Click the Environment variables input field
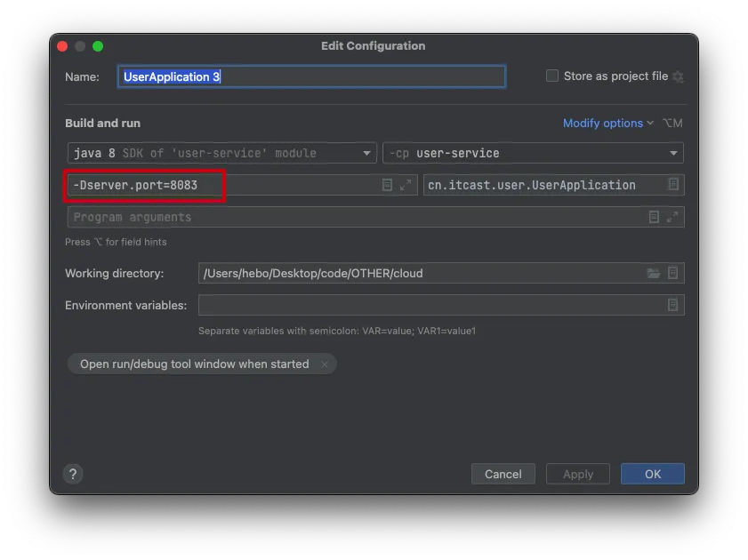The image size is (748, 560). [441, 305]
